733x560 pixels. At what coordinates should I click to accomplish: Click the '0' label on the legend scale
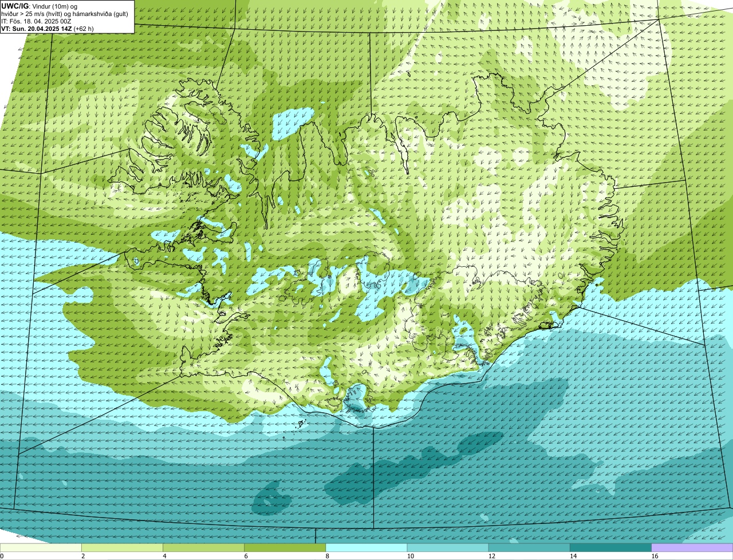tap(2, 556)
